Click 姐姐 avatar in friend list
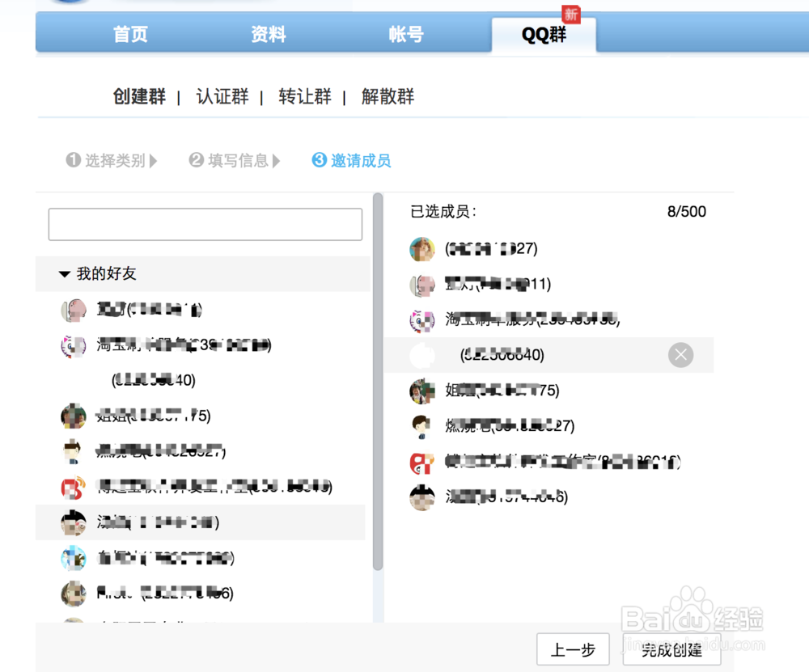 click(74, 416)
